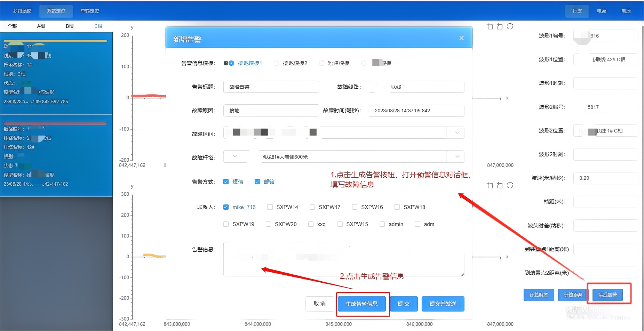
Task: Filter list by 全部
Action: 12,26
